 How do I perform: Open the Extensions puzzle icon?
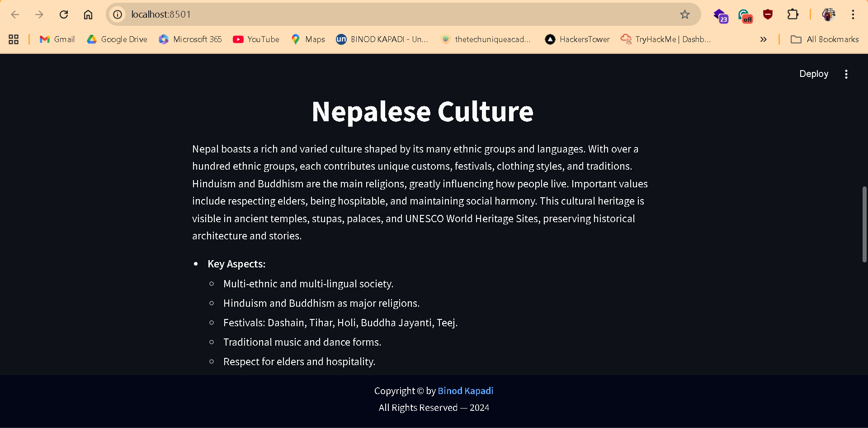[793, 14]
